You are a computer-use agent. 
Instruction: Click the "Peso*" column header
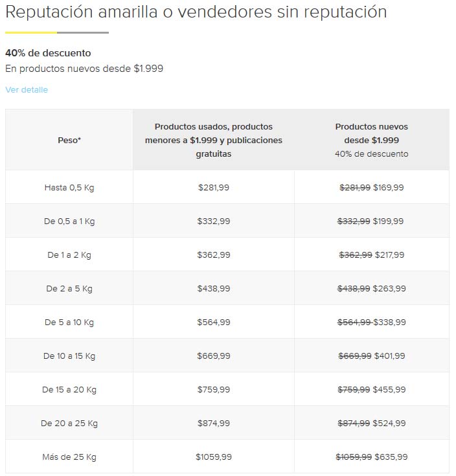69,140
